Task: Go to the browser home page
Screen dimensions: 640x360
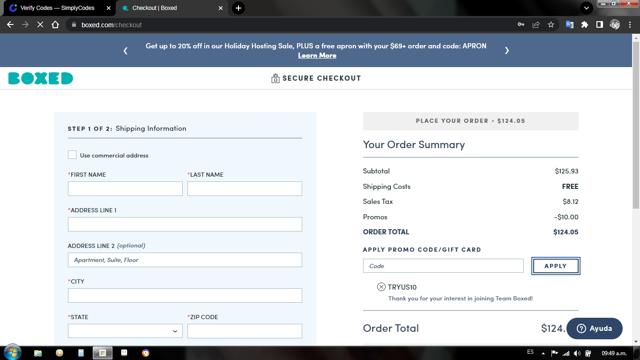Action: click(x=55, y=25)
